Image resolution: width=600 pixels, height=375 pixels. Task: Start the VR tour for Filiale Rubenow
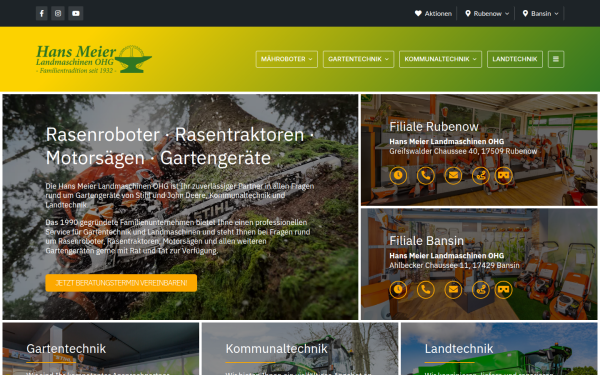click(x=504, y=176)
